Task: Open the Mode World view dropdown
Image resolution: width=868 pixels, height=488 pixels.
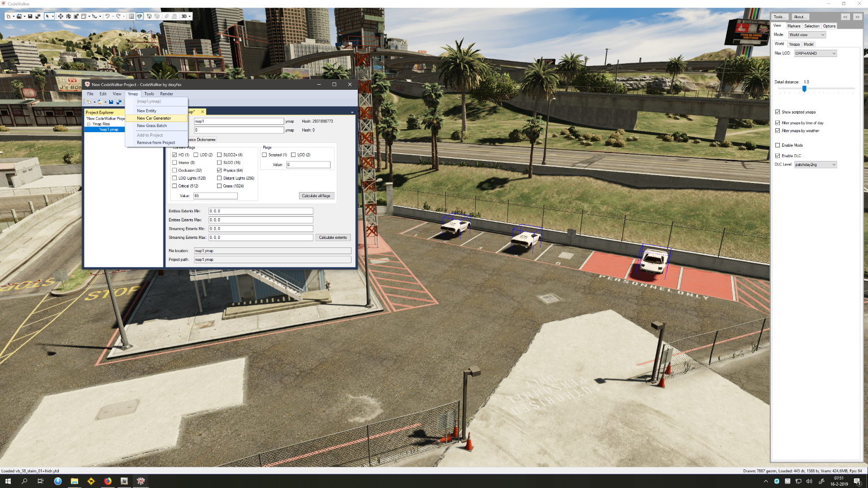Action: [807, 35]
